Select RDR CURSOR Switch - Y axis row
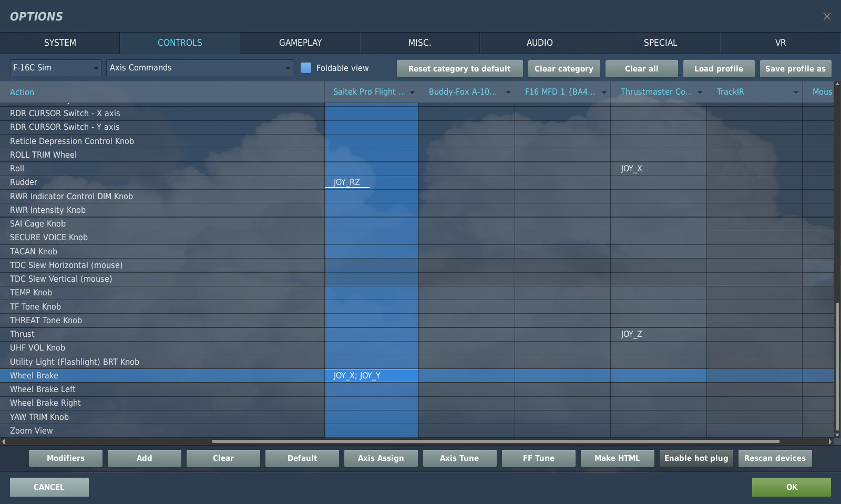Image resolution: width=841 pixels, height=504 pixels. pyautogui.click(x=417, y=127)
